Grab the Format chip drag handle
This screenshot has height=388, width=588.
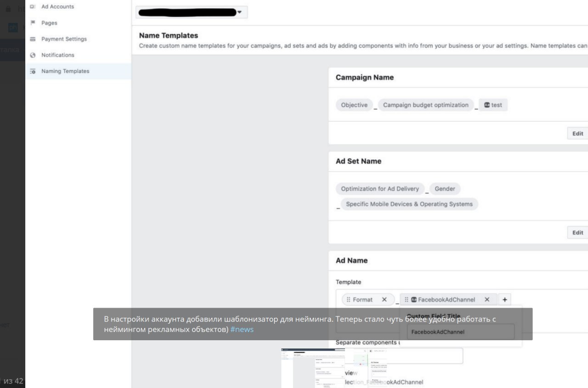349,299
